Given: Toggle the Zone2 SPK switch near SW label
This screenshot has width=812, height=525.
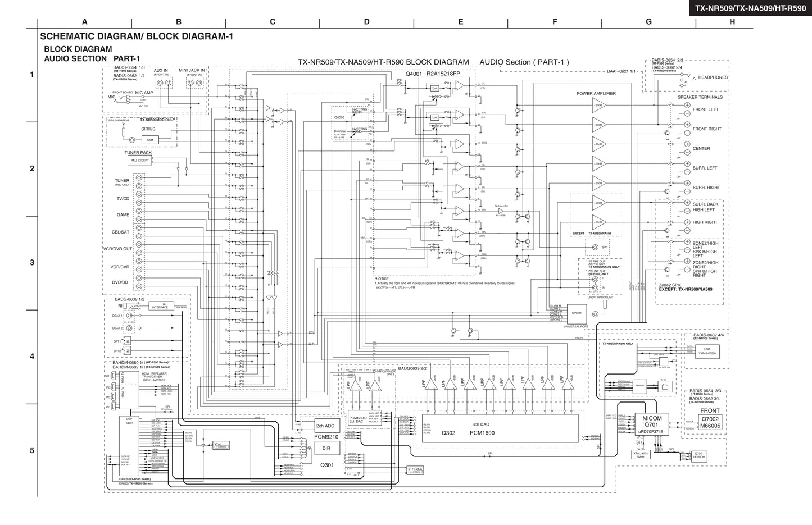Looking at the screenshot, I should (x=595, y=247).
